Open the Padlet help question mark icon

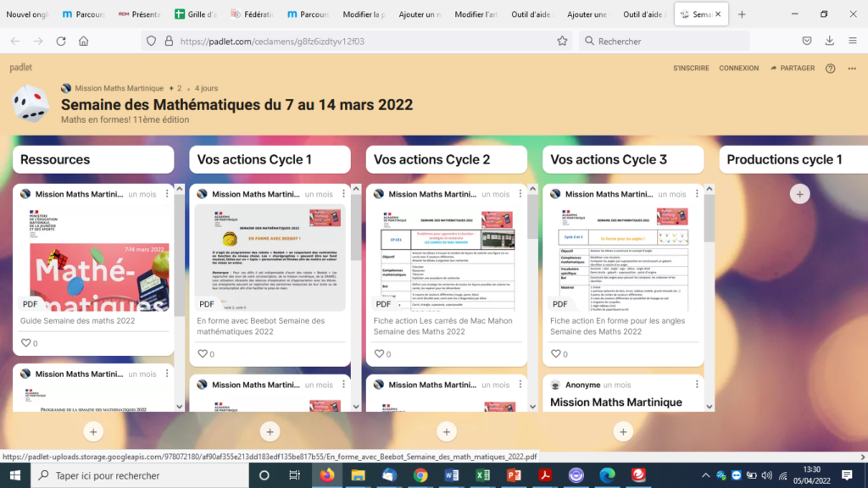(x=830, y=69)
